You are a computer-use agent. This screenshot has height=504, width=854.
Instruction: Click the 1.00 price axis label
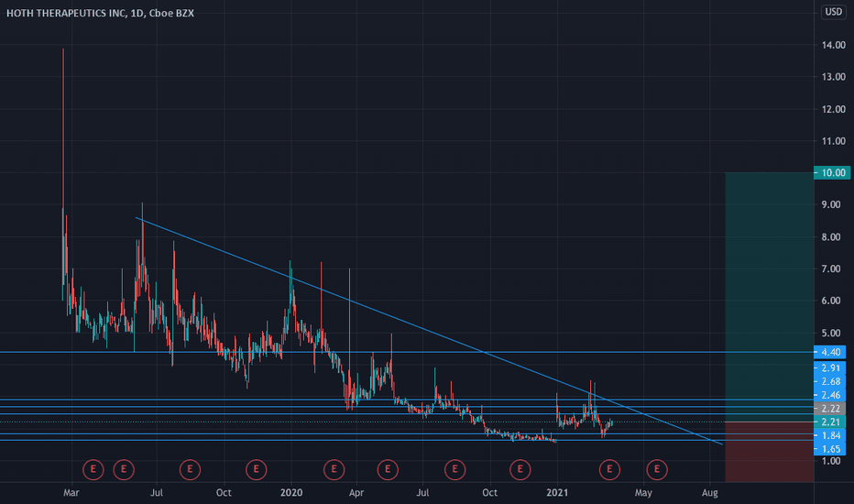coord(831,461)
